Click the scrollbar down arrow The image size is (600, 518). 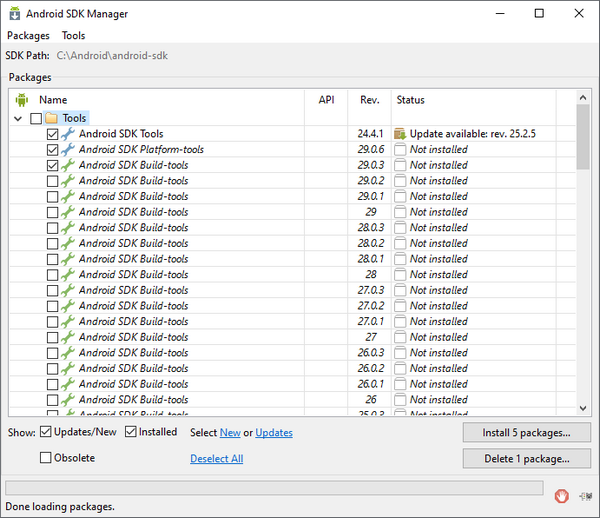[583, 408]
